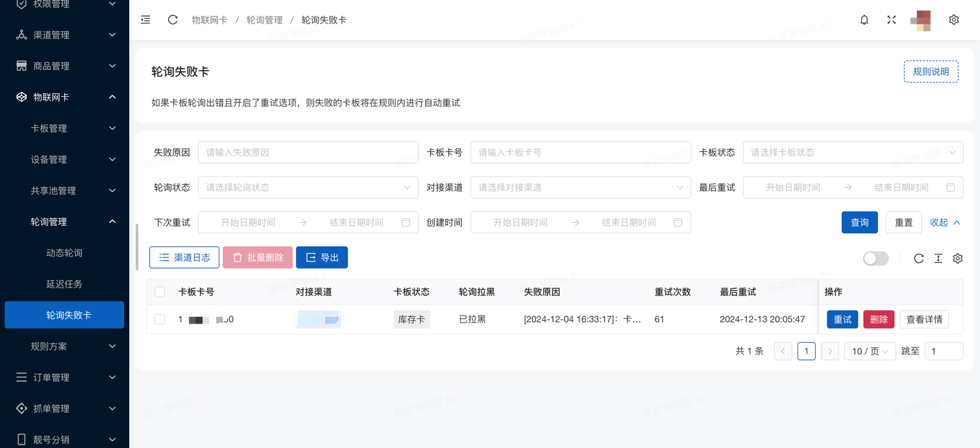980x448 pixels.
Task: Select all rows with header checkbox
Action: [160, 292]
